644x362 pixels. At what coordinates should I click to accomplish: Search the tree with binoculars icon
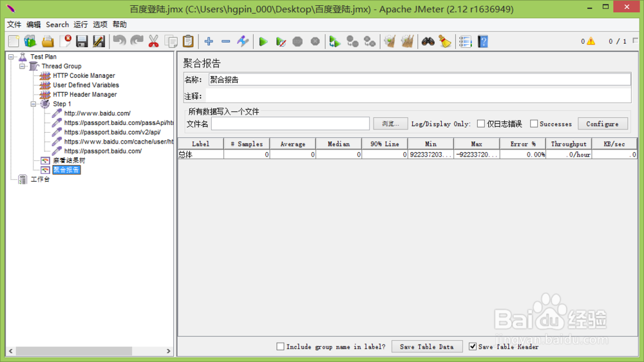pyautogui.click(x=428, y=41)
